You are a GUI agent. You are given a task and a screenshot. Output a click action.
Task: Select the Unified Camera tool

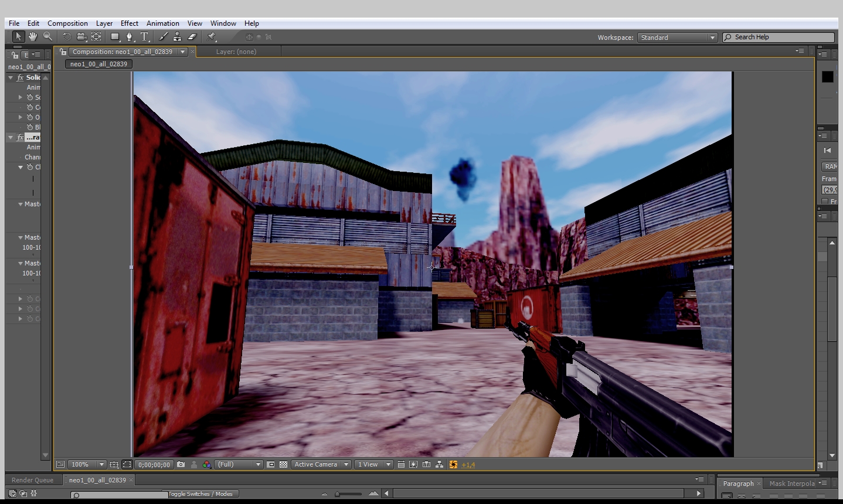[x=81, y=36]
